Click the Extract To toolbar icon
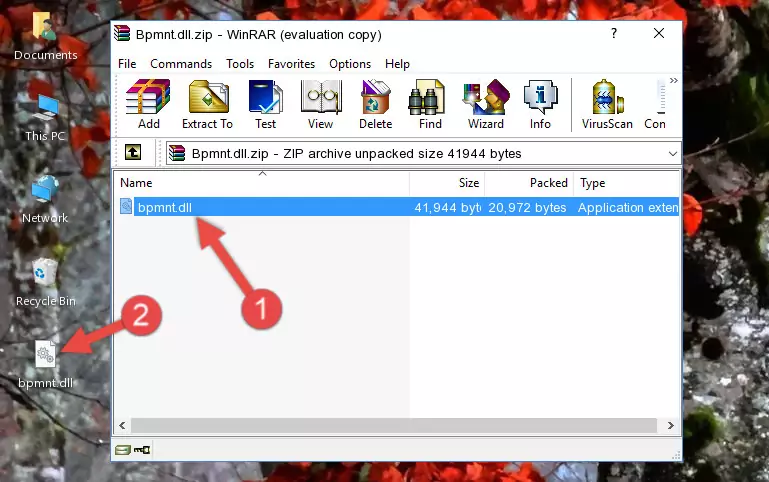This screenshot has height=482, width=769. (x=207, y=104)
